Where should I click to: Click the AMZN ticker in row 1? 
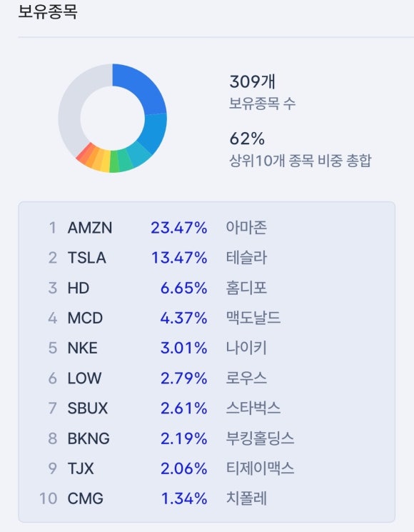click(x=90, y=228)
